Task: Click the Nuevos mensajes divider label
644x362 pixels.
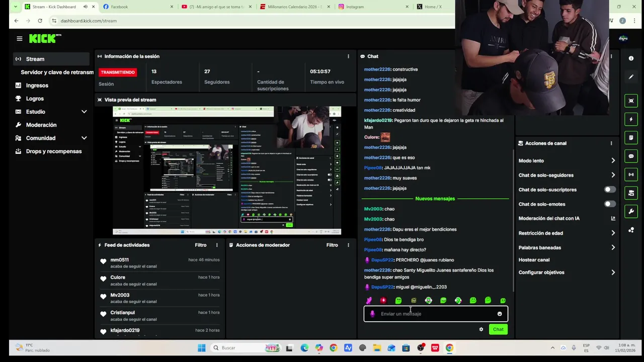Action: (x=435, y=199)
